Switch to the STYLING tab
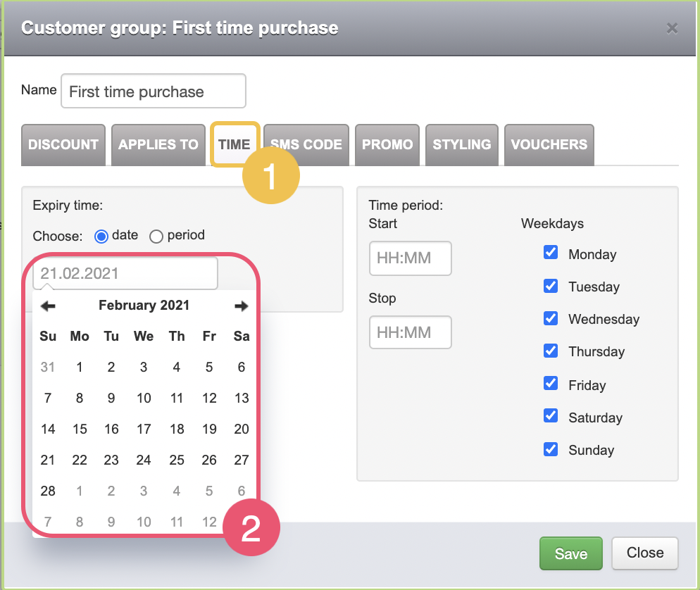Viewport: 700px width, 590px height. pos(461,145)
